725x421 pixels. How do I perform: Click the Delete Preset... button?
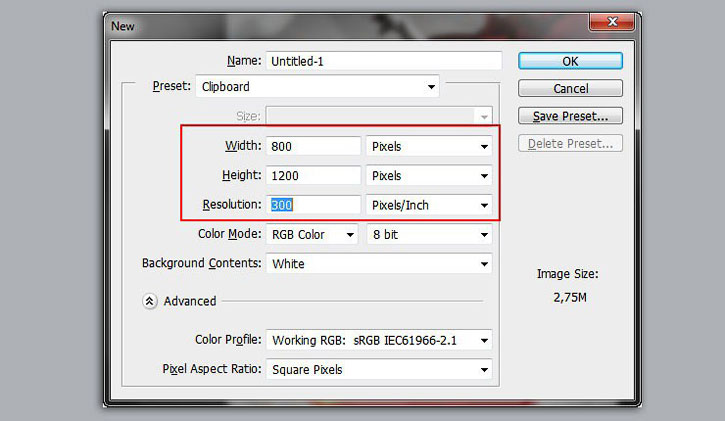pos(570,143)
